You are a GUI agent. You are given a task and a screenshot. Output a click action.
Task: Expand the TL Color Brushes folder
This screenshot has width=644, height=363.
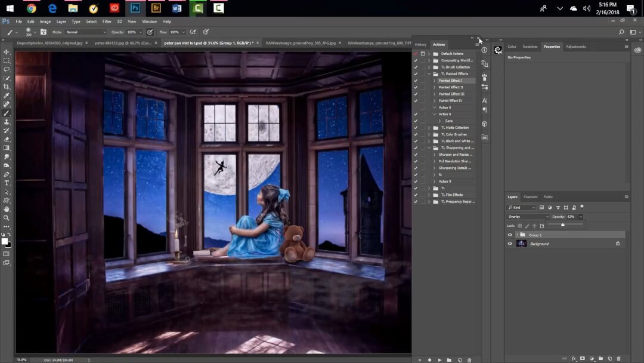(429, 134)
